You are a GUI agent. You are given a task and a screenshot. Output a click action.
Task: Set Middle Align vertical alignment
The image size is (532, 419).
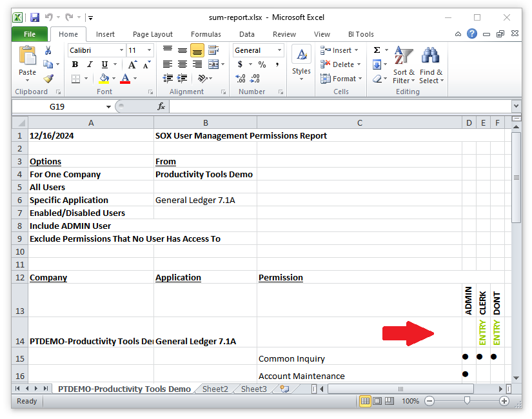coord(182,50)
